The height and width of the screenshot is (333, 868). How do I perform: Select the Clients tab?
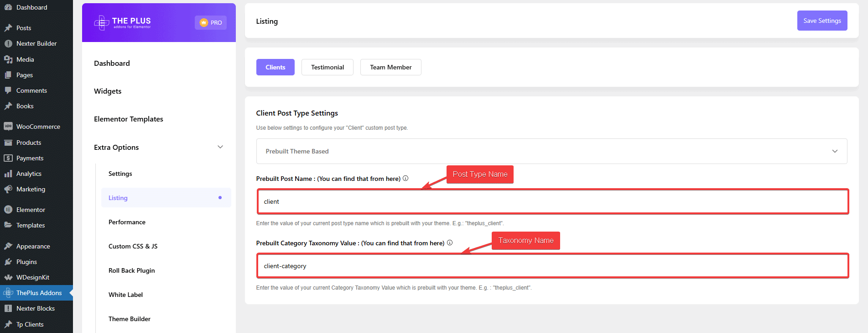275,67
